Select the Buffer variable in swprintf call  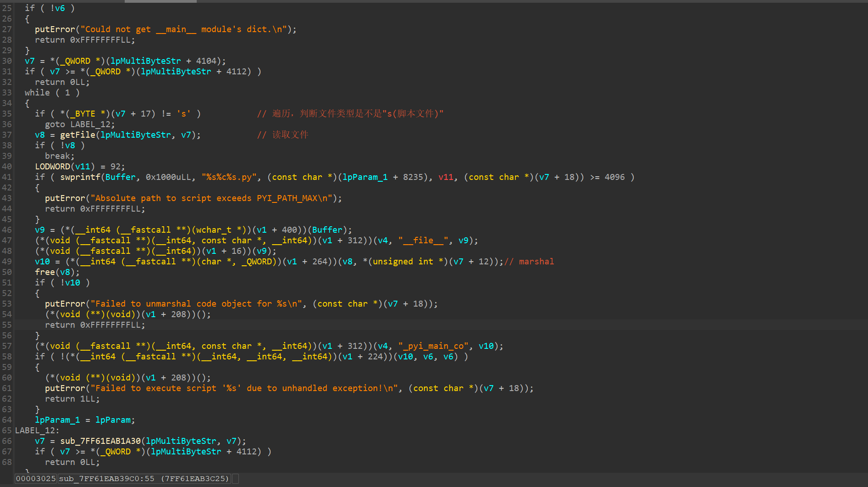pyautogui.click(x=121, y=177)
